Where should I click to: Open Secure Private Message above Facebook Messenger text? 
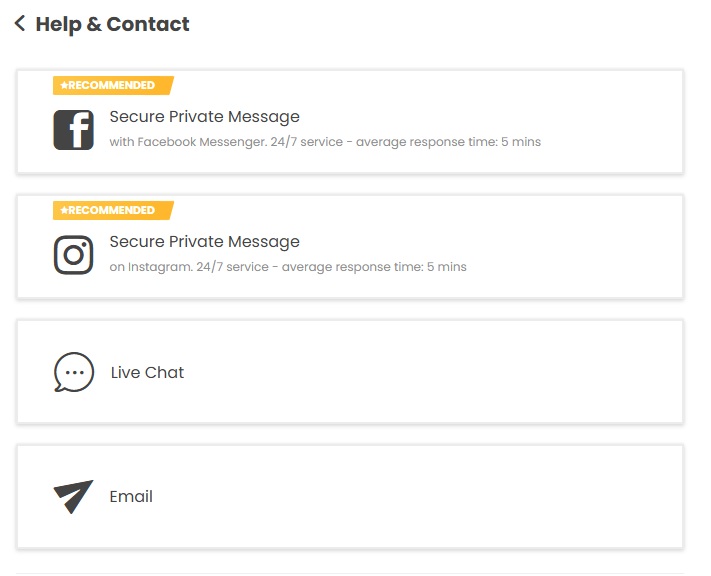[204, 117]
